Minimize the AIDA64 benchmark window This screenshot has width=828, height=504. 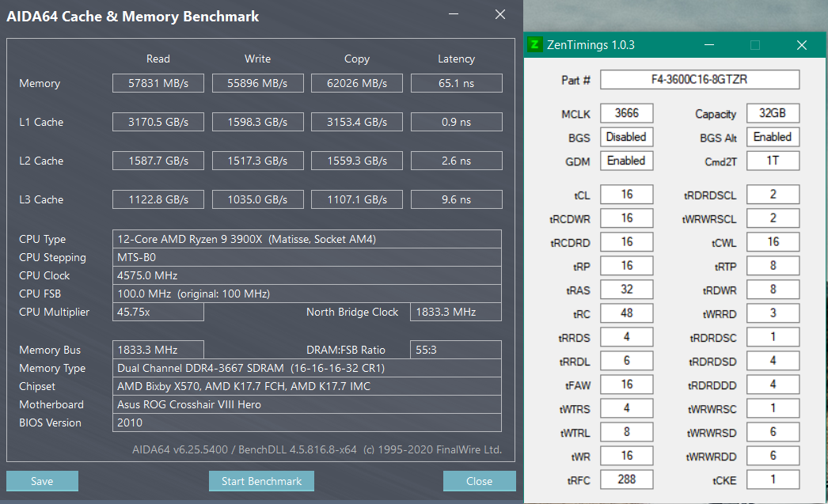[x=453, y=15]
